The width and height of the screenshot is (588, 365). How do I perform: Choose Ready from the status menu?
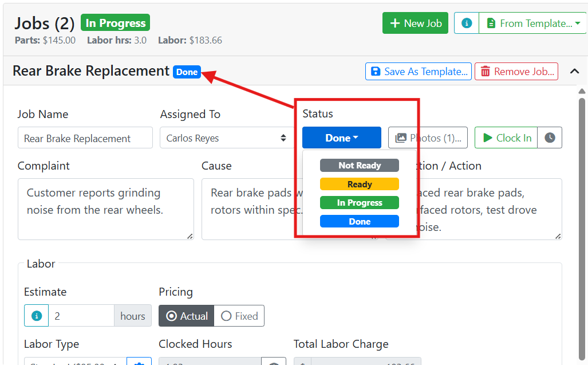359,184
